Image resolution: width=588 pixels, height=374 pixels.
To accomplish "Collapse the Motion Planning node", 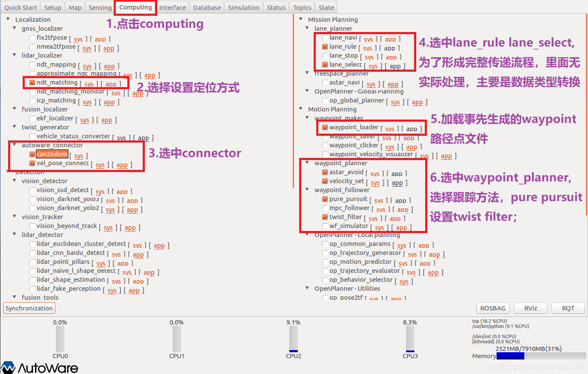I will pyautogui.click(x=301, y=109).
